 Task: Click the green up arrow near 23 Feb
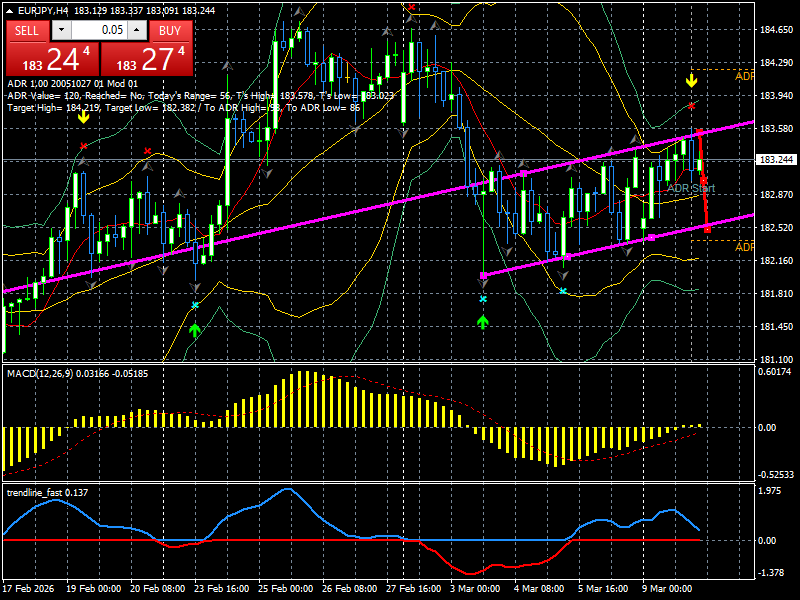pyautogui.click(x=194, y=330)
